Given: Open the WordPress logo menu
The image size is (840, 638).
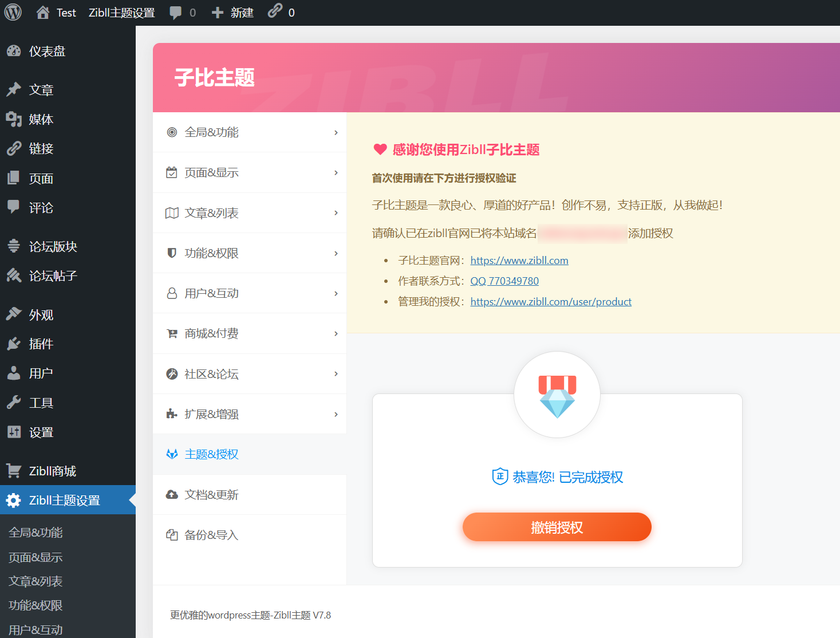Looking at the screenshot, I should pyautogui.click(x=12, y=12).
